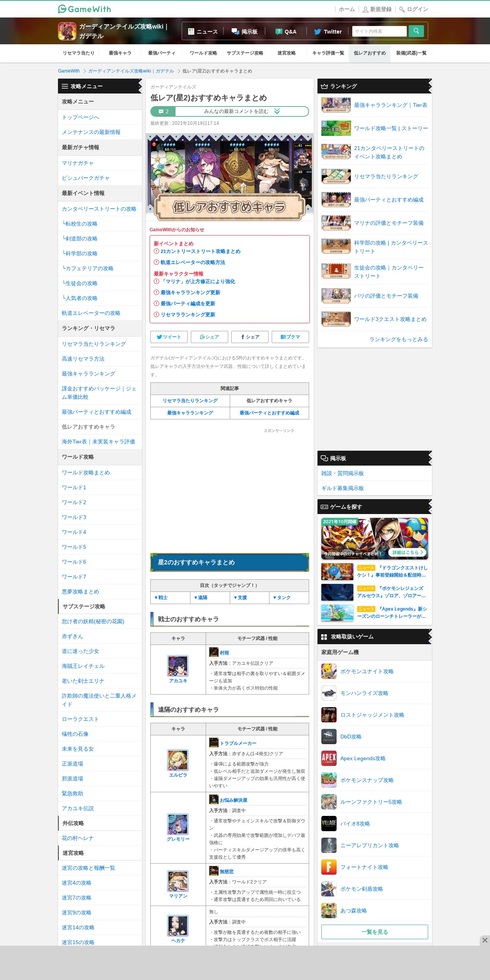Click the フォートナイト game icon
This screenshot has width=490, height=980.
point(329,867)
